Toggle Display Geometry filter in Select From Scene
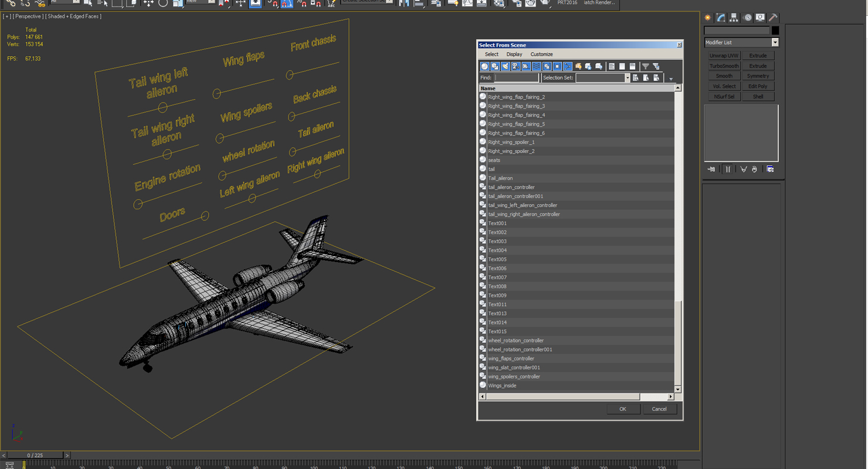Viewport: 868px width, 469px height. 484,66
